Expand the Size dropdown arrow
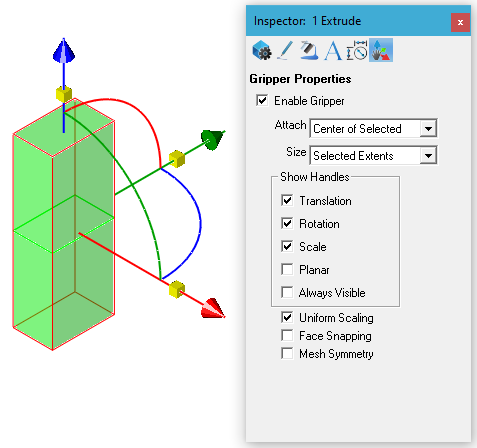477x448 pixels. pos(428,155)
